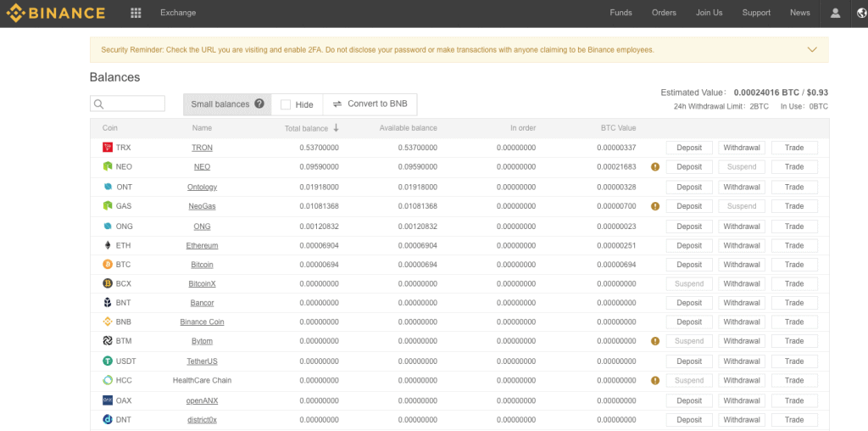
Task: Toggle the Hide small balances checkbox
Action: [x=286, y=104]
